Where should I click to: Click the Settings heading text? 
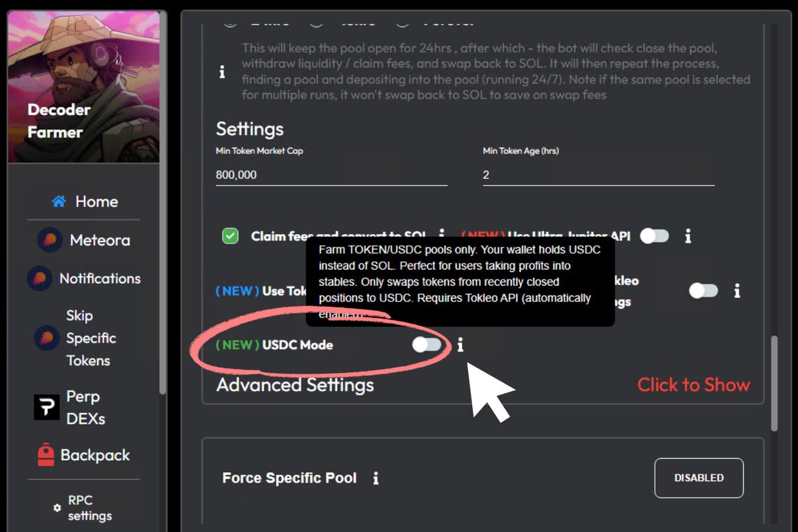pos(250,128)
